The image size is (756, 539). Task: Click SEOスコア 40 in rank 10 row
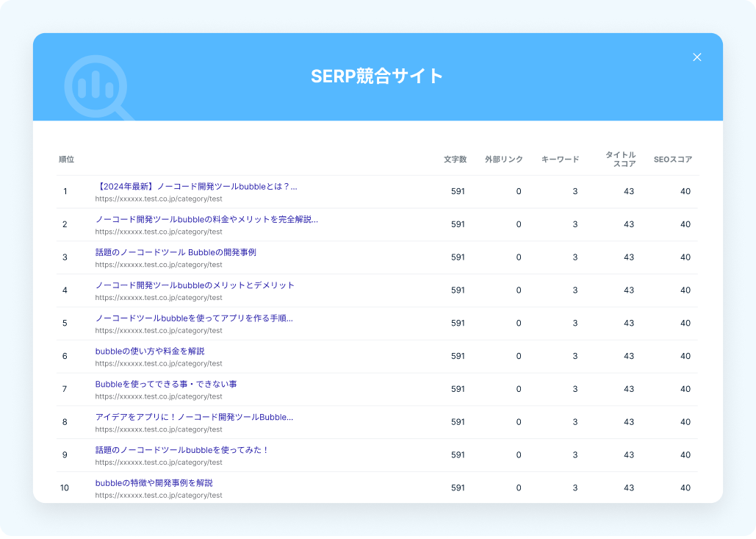coord(685,488)
